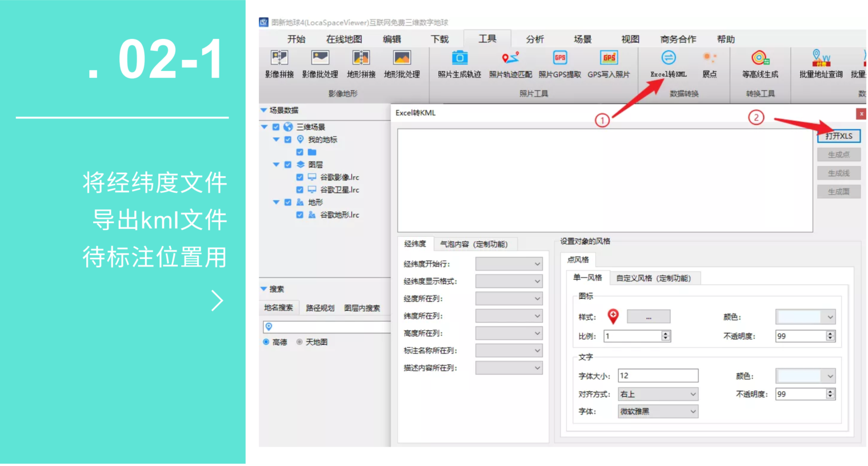Uncheck the 谷歌影像.lrc layer
This screenshot has width=868, height=466.
pos(300,177)
